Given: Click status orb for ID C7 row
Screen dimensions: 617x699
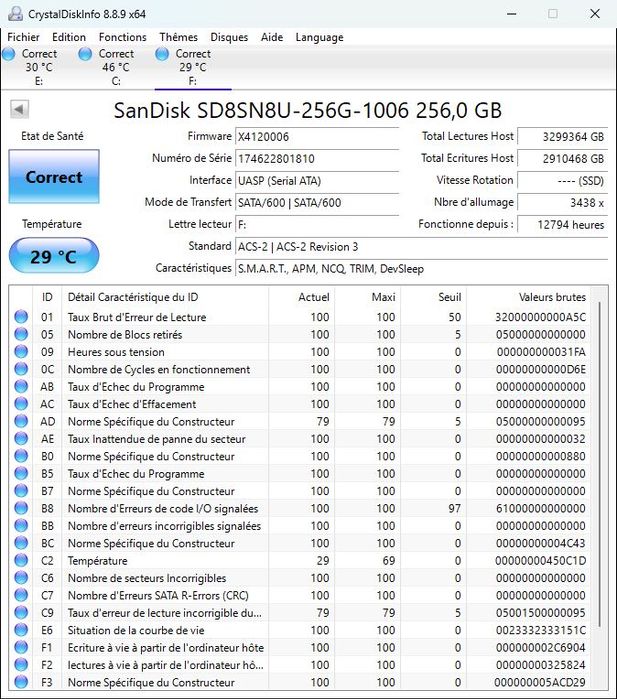Looking at the screenshot, I should [x=21, y=595].
